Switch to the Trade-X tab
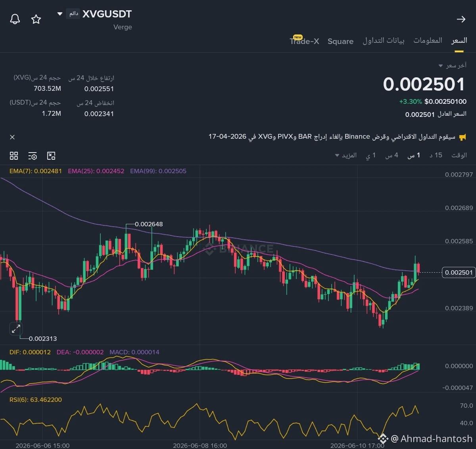This screenshot has height=449, width=476. [x=304, y=41]
